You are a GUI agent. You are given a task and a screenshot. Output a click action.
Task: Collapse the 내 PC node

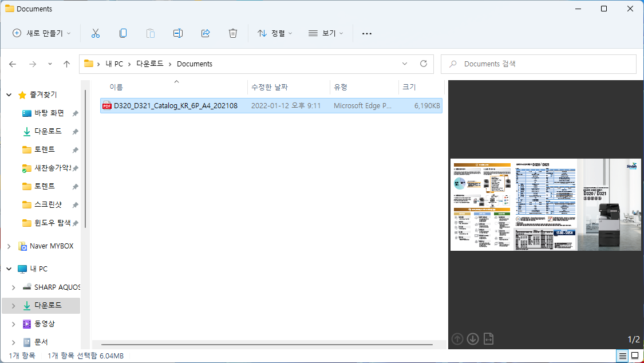pyautogui.click(x=9, y=269)
